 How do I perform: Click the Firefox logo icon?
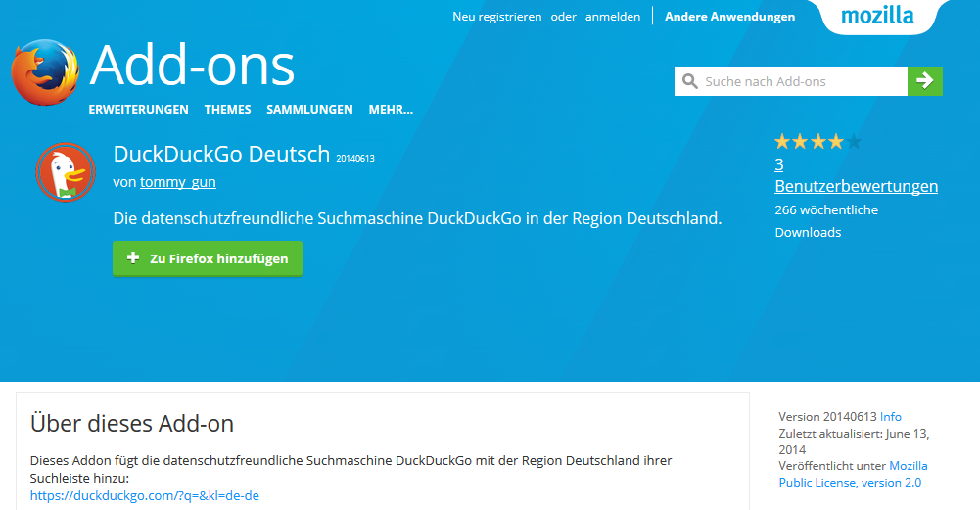coord(45,72)
